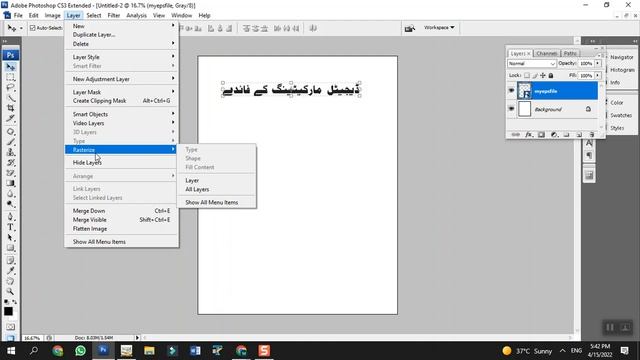The width and height of the screenshot is (640, 360).
Task: Click Merge Down menu item
Action: (122, 211)
